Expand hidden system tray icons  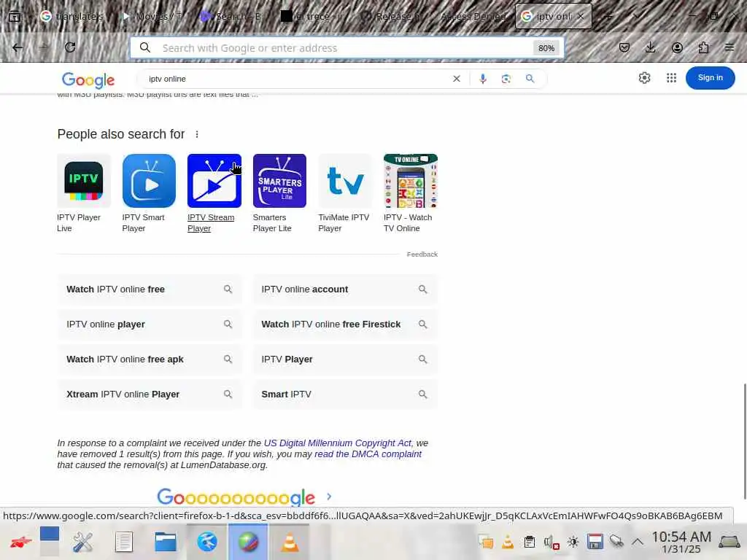coord(638,542)
